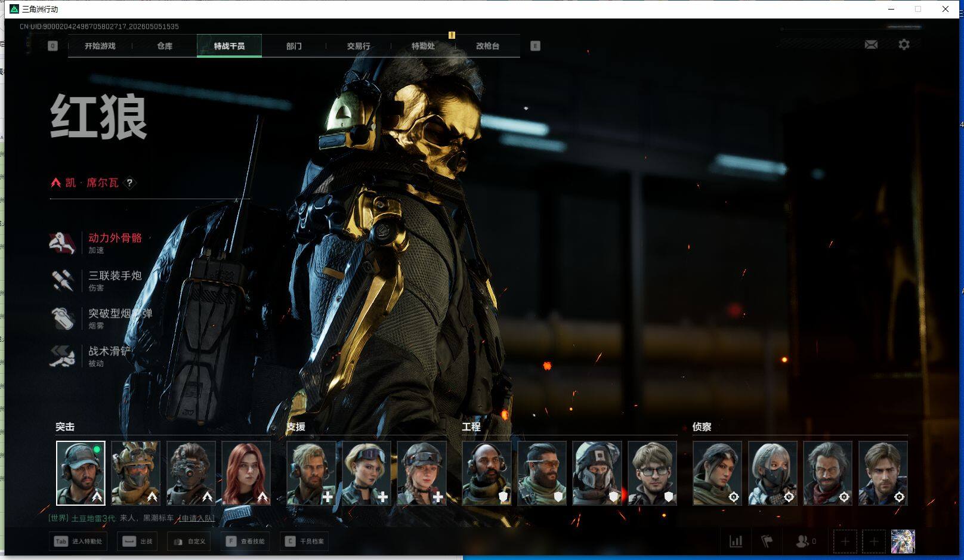Select the support operator with goggles on forehead

pyautogui.click(x=366, y=473)
